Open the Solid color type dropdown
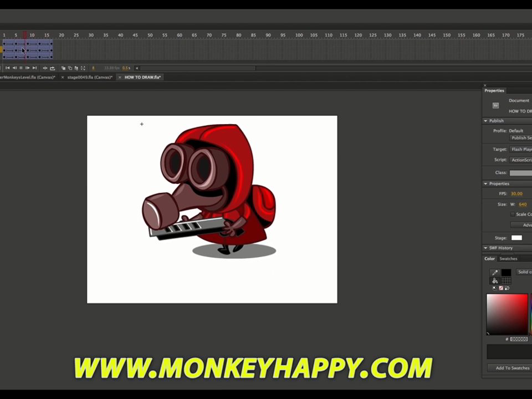 tap(524, 272)
